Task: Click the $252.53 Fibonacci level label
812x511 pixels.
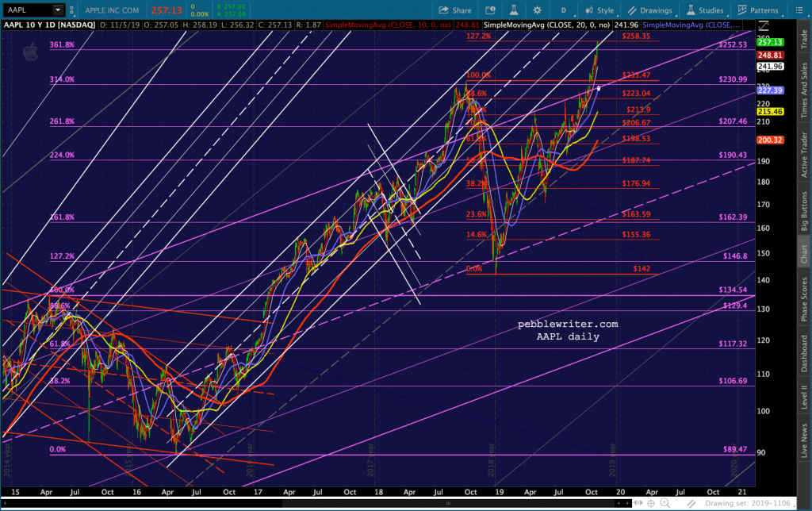Action: [x=733, y=44]
